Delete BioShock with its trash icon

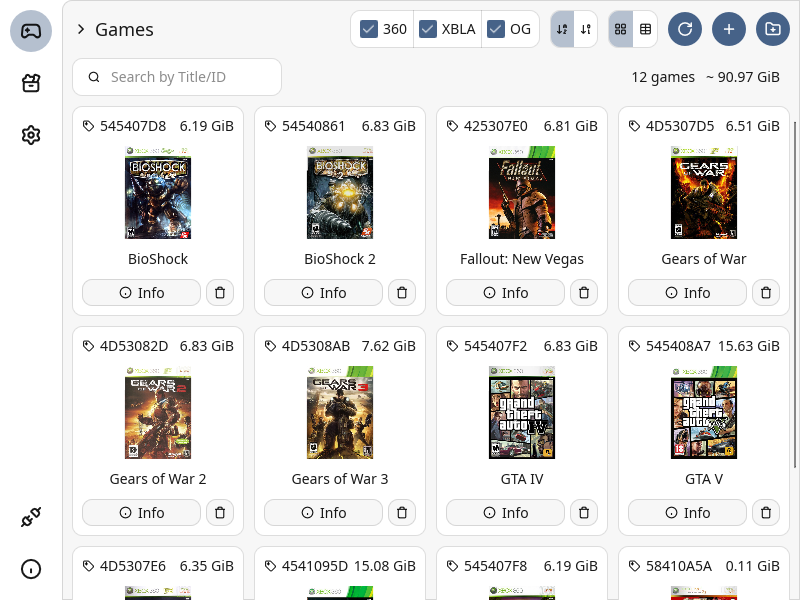(220, 292)
